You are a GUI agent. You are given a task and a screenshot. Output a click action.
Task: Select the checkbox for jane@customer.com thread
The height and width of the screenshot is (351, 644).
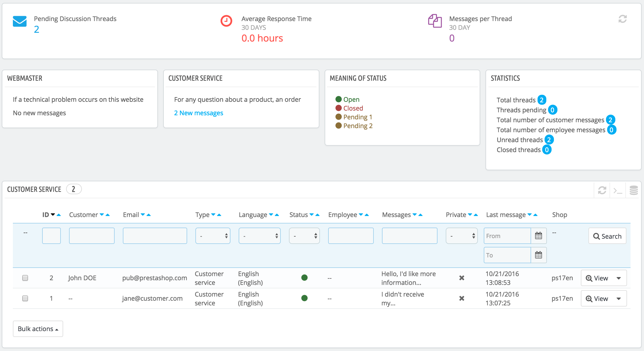coord(25,298)
